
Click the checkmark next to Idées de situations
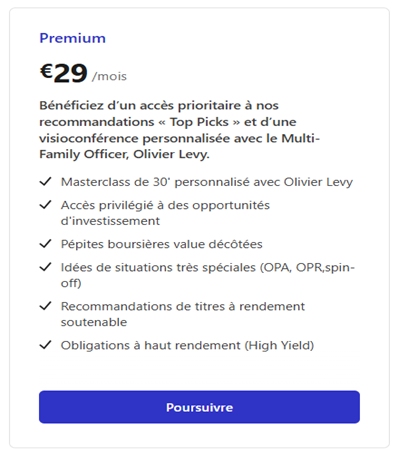[45, 267]
